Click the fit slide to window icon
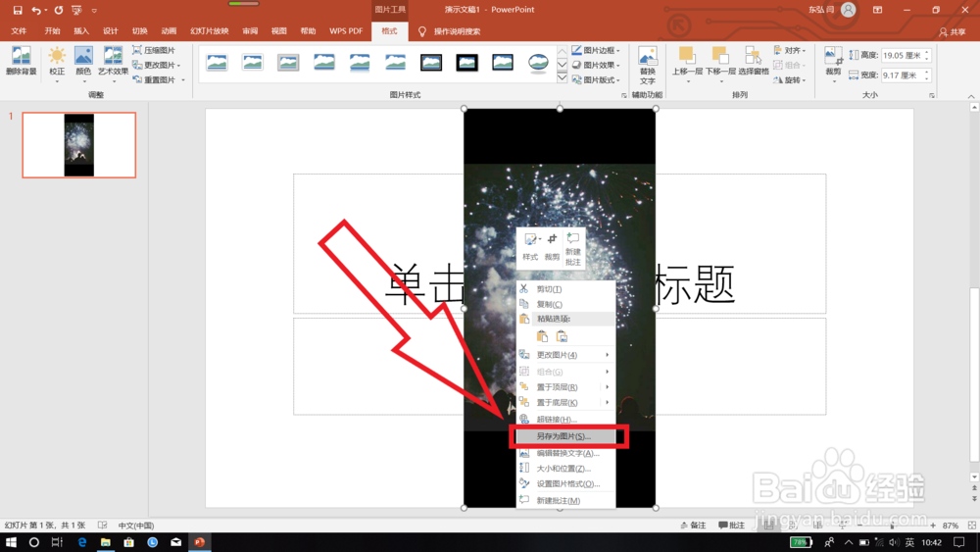The height and width of the screenshot is (552, 980). pos(971,526)
